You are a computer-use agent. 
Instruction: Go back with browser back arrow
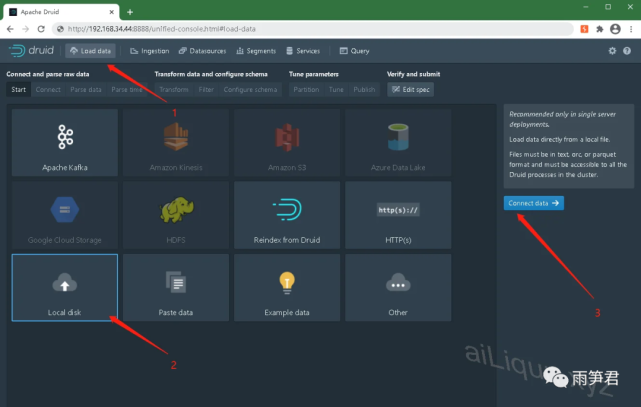[10, 29]
